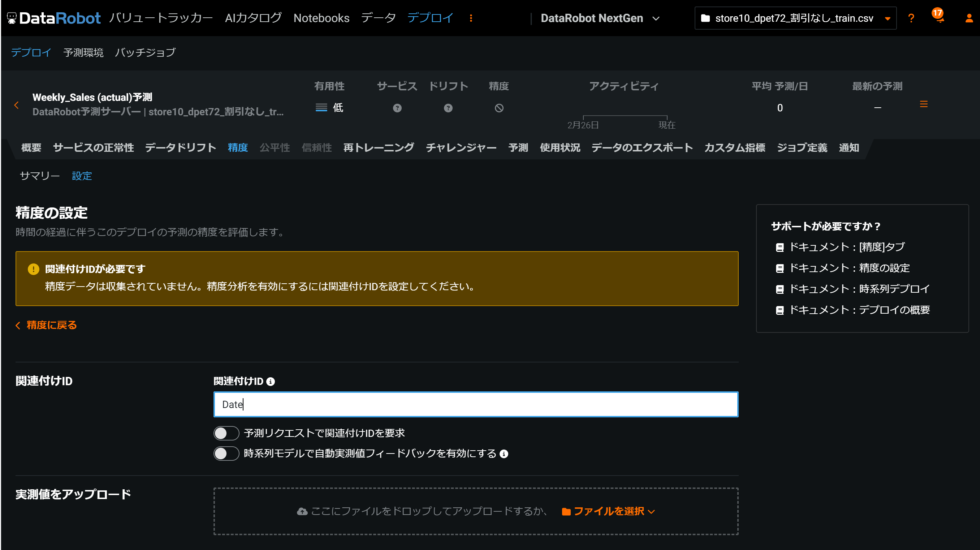This screenshot has width=980, height=550.
Task: Click the info icon next to 関連付けID label
Action: (x=271, y=381)
